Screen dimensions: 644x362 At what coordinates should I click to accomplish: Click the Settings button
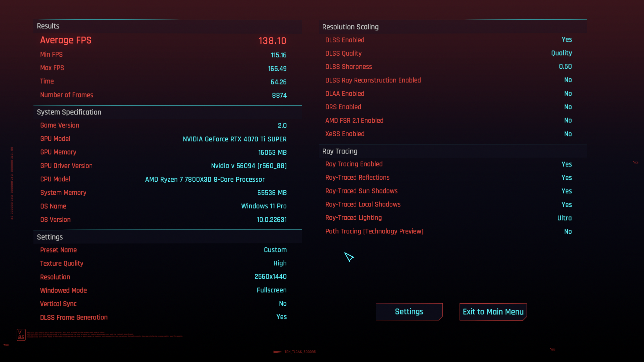pos(409,312)
